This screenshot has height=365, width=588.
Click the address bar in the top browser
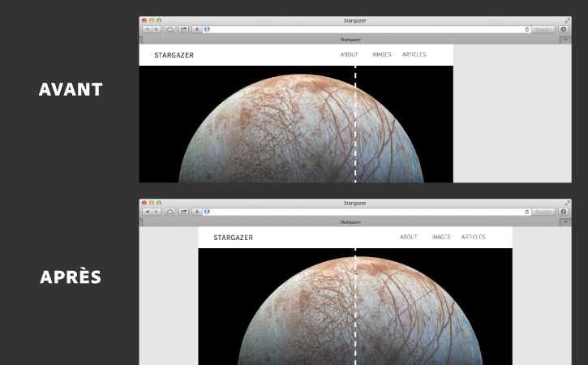[367, 29]
